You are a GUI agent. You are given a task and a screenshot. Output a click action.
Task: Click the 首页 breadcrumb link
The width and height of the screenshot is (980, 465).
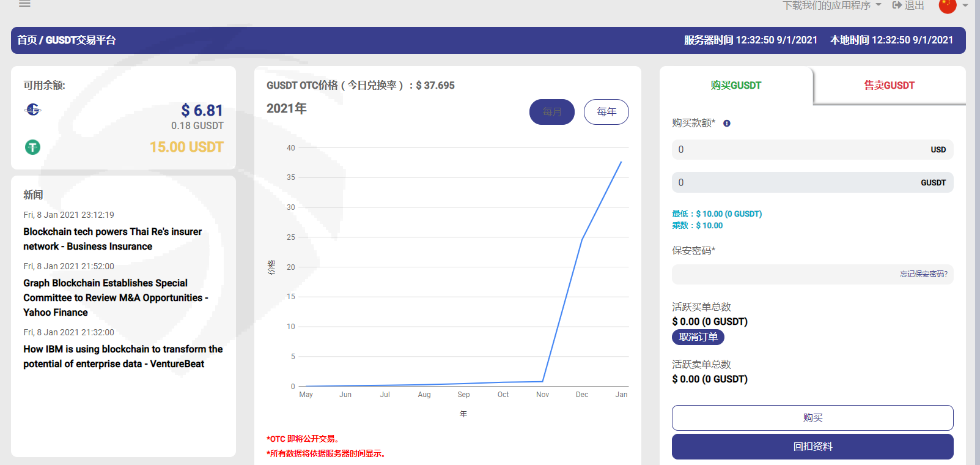pos(27,40)
